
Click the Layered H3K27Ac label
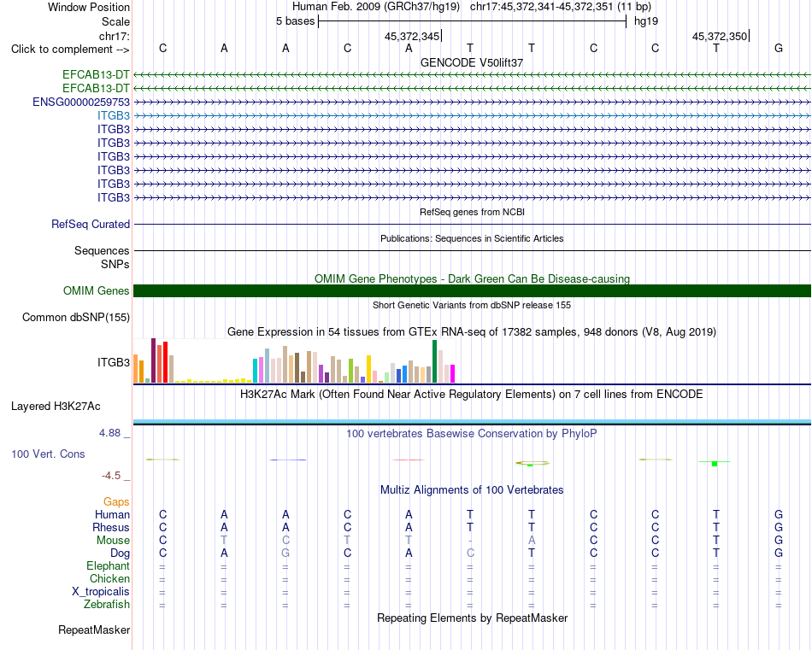(56, 407)
